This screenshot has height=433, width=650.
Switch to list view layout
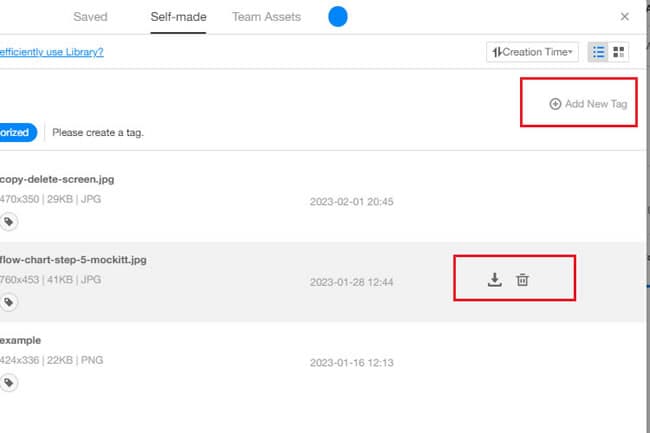click(x=598, y=52)
